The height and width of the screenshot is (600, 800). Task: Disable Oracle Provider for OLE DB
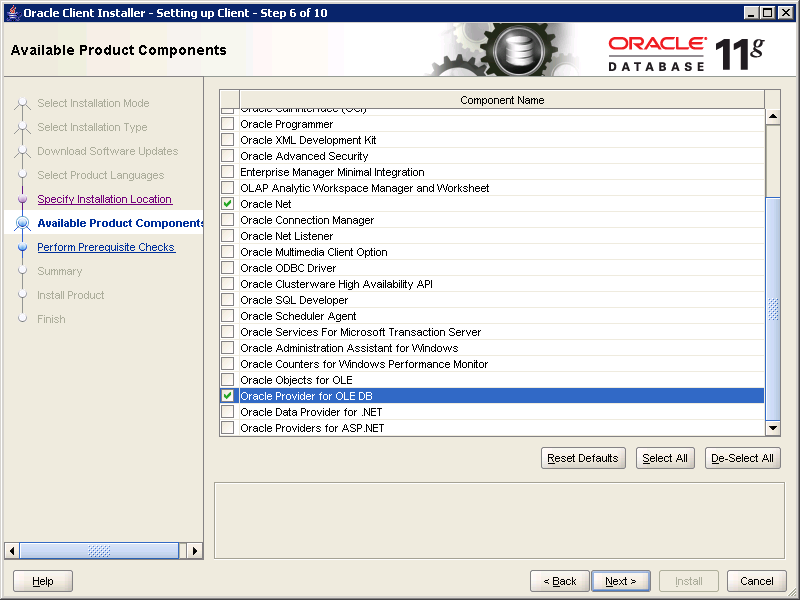pyautogui.click(x=227, y=396)
